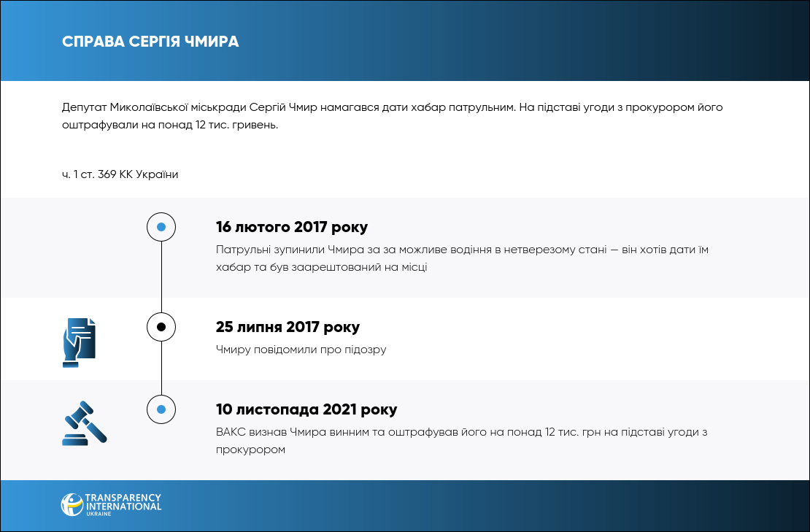Click the Transparency International globe emblem
Viewport: 810px width, 532px height.
click(72, 504)
